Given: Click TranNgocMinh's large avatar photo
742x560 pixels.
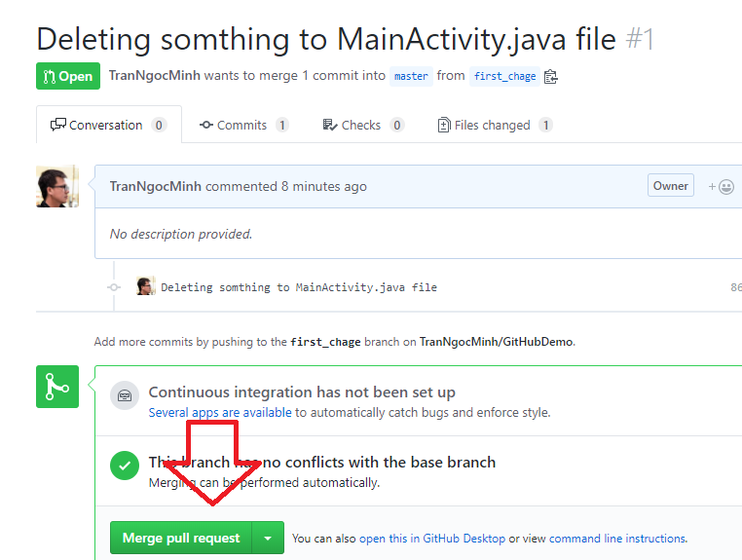Looking at the screenshot, I should pos(57,186).
